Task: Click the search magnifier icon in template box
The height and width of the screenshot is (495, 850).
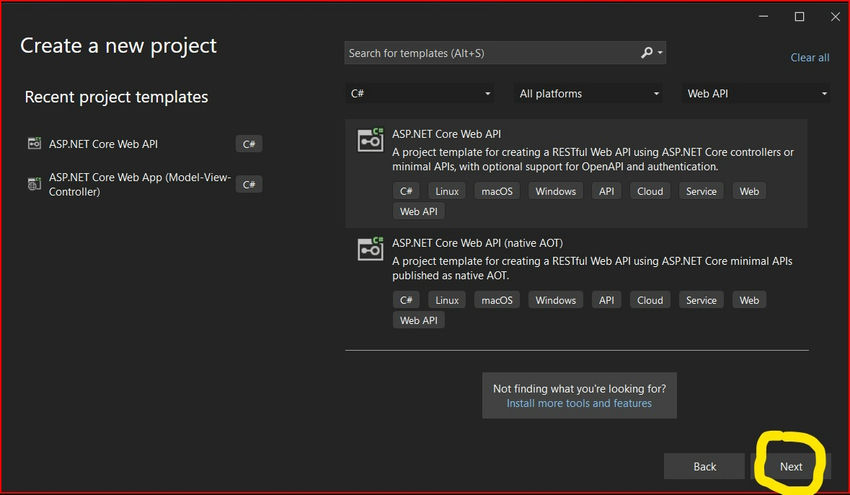Action: 646,53
